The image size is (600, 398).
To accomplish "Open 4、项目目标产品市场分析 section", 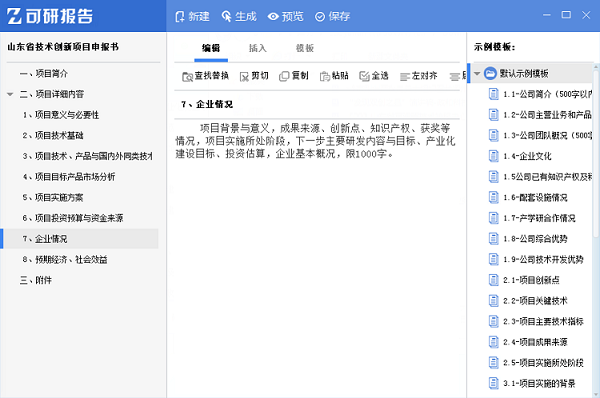I will pos(69,177).
